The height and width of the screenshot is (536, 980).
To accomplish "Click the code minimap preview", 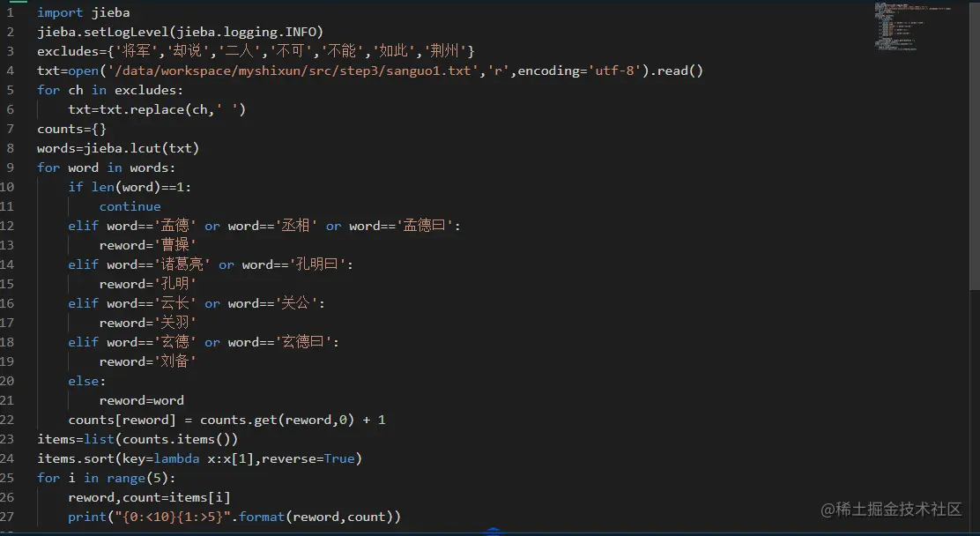I will point(914,26).
